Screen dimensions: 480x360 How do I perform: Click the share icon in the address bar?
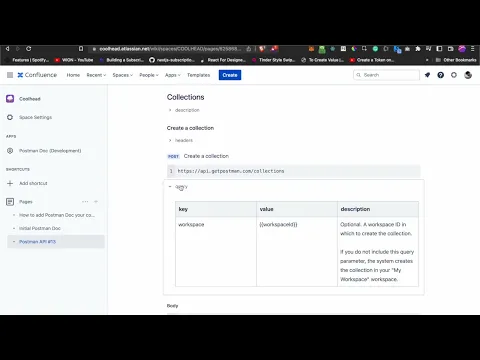pos(249,49)
